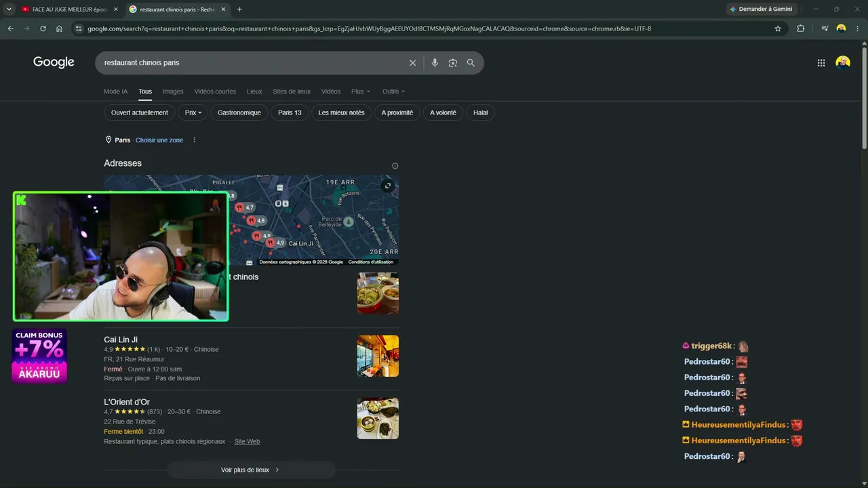Open the L'Orient d'Or listing
Viewport: 868px width, 488px height.
tap(127, 402)
